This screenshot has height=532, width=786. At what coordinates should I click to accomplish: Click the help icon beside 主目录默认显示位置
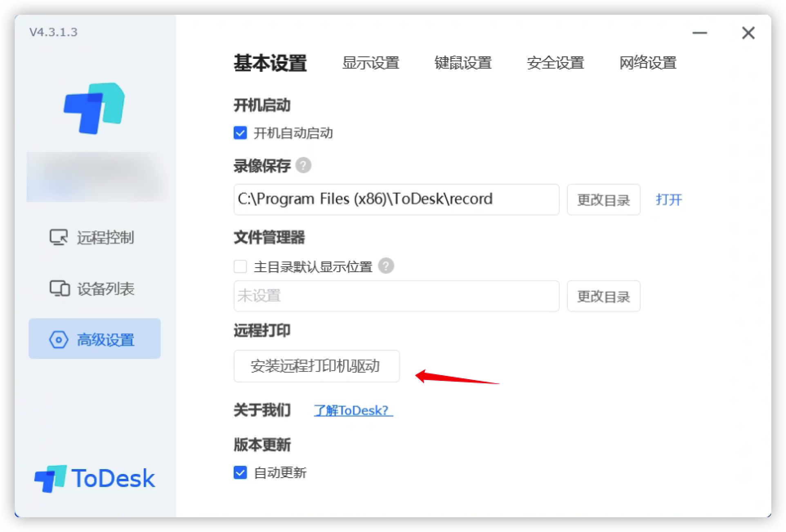point(386,266)
